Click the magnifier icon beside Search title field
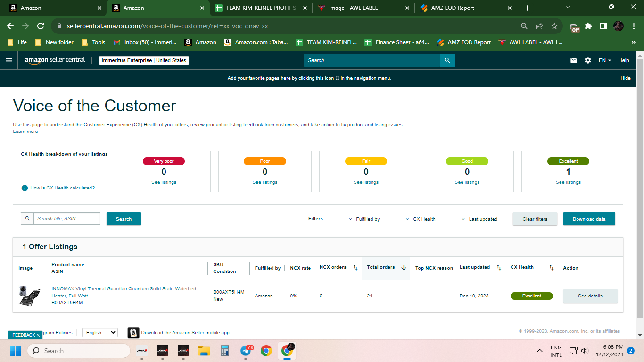 coord(27,219)
